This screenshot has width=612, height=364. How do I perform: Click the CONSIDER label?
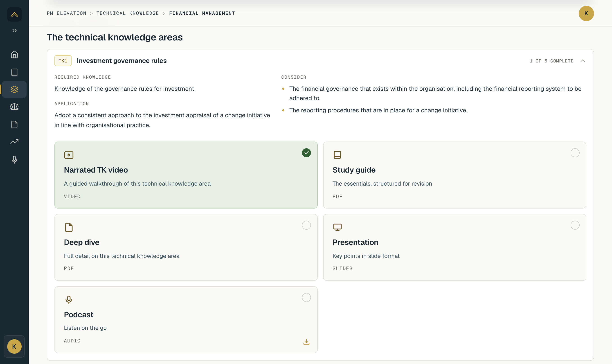click(293, 77)
